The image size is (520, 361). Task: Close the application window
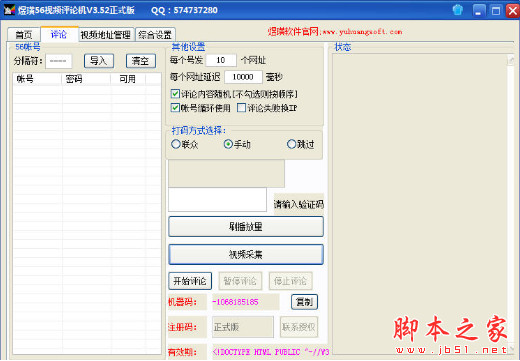click(x=513, y=11)
